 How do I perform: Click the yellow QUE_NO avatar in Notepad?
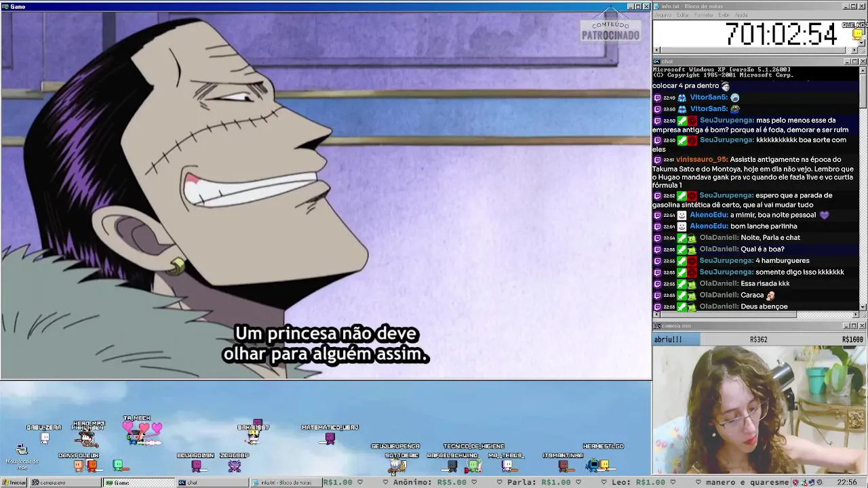click(857, 34)
